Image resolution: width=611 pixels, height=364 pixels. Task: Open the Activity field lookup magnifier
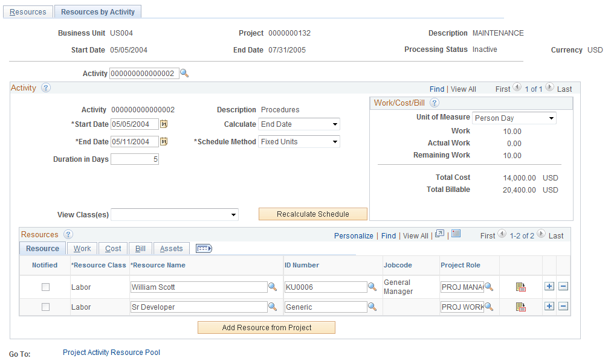(184, 73)
